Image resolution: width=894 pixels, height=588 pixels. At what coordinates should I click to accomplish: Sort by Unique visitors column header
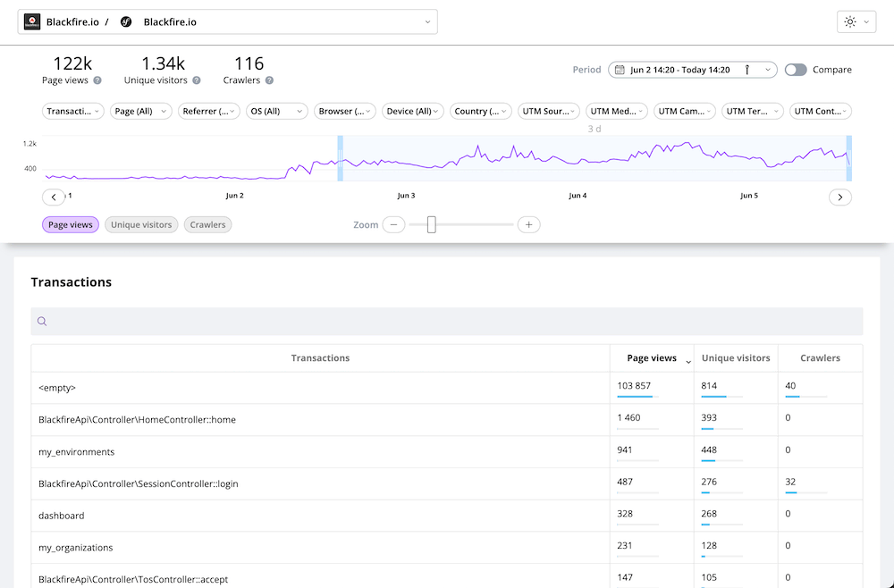(x=736, y=358)
